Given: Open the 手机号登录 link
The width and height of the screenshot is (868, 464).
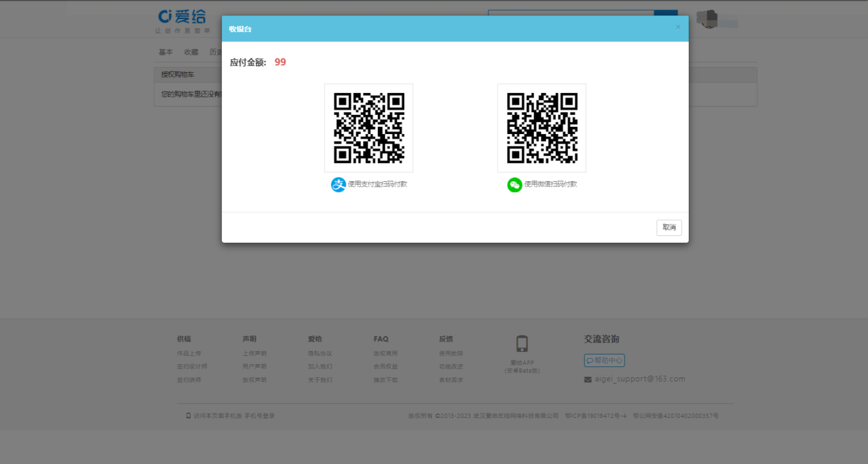Looking at the screenshot, I should (x=260, y=416).
